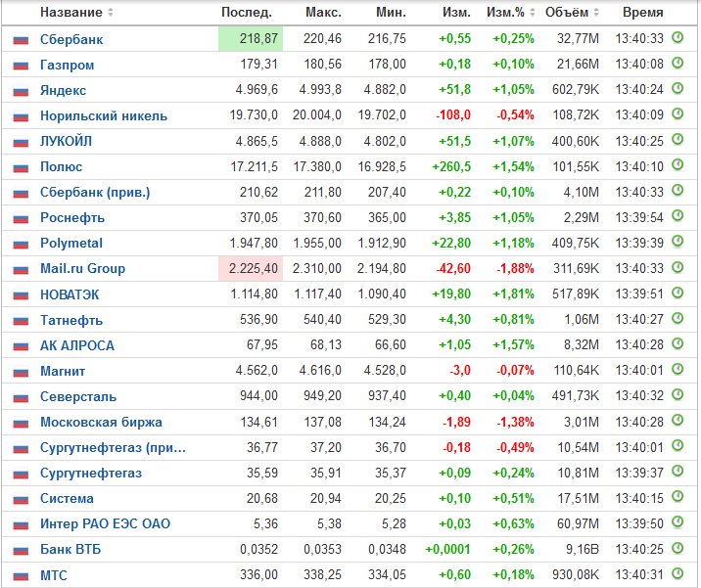The width and height of the screenshot is (701, 588).
Task: Open the Банк ВТБ stock link
Action: click(x=70, y=549)
